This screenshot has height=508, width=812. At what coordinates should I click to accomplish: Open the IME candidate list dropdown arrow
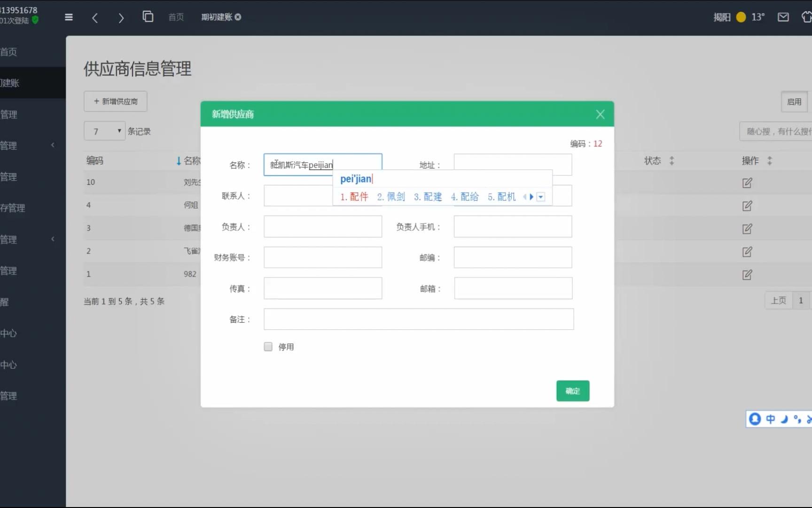click(540, 197)
